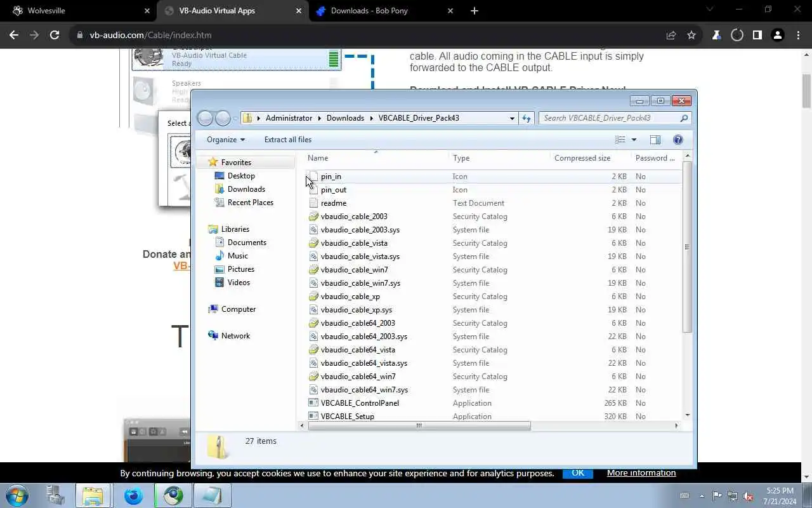This screenshot has height=508, width=812.
Task: Reload the vb-audio page
Action: pos(55,36)
